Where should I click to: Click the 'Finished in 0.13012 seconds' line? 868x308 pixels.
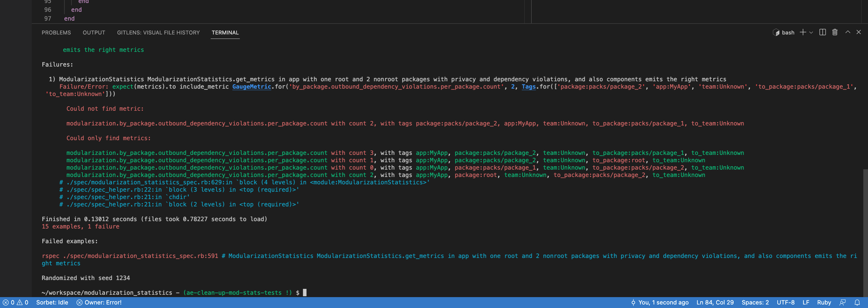[x=154, y=219]
